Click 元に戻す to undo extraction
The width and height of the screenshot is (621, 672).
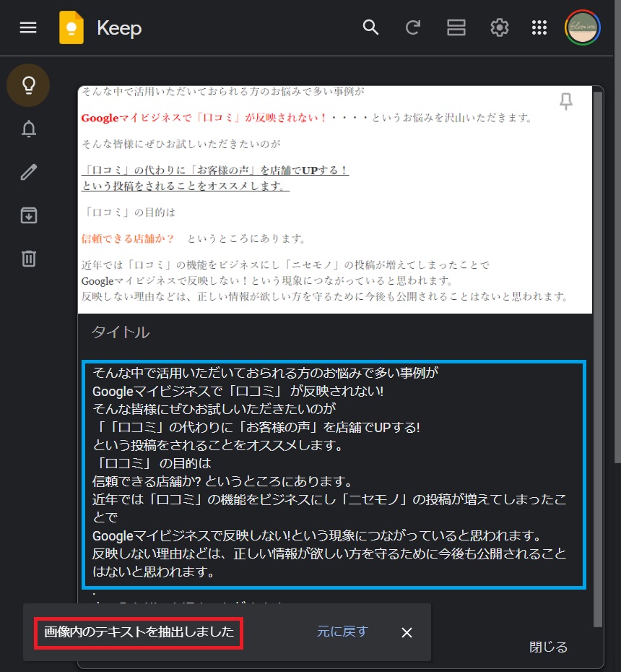pyautogui.click(x=342, y=632)
